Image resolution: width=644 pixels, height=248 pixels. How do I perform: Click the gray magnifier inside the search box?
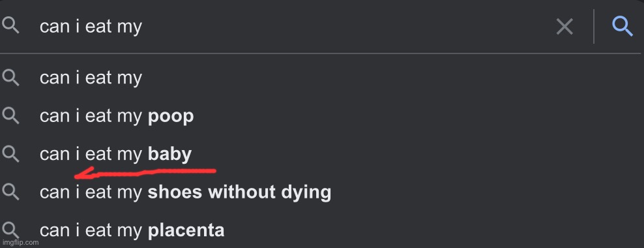pyautogui.click(x=10, y=26)
